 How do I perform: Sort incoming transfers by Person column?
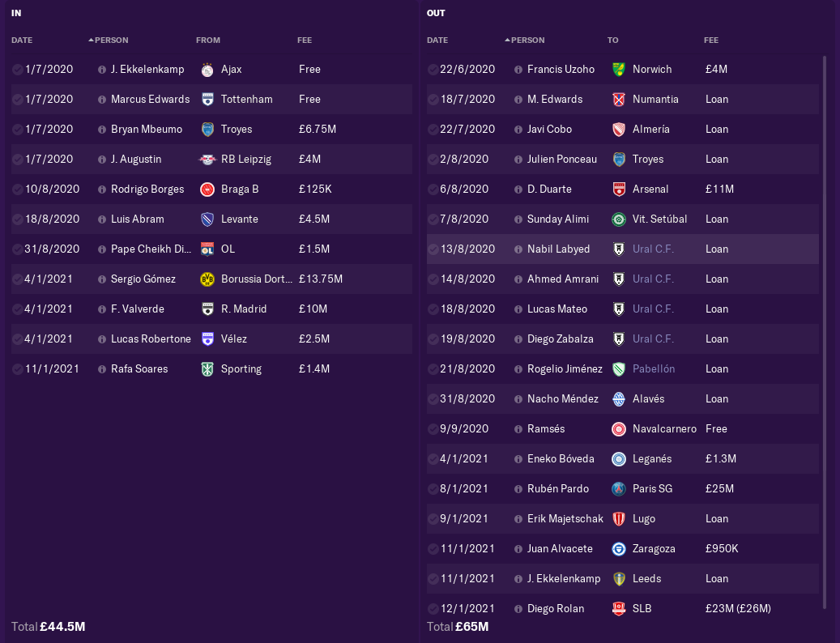pyautogui.click(x=112, y=40)
